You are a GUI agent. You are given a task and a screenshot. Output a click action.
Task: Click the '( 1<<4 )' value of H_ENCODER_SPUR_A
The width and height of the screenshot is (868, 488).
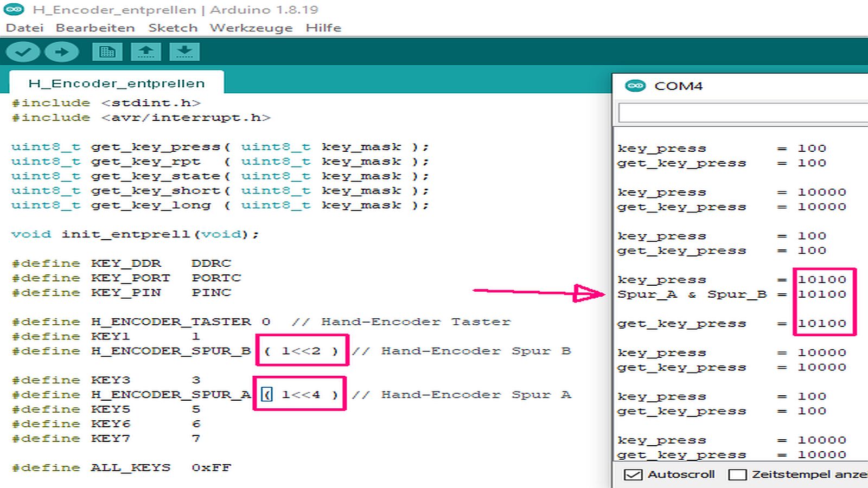[x=300, y=395]
